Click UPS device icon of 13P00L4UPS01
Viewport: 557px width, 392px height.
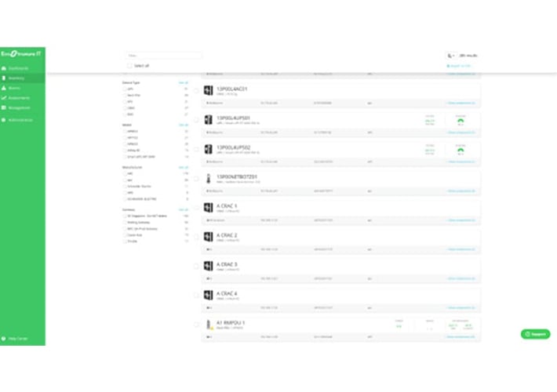tap(209, 120)
